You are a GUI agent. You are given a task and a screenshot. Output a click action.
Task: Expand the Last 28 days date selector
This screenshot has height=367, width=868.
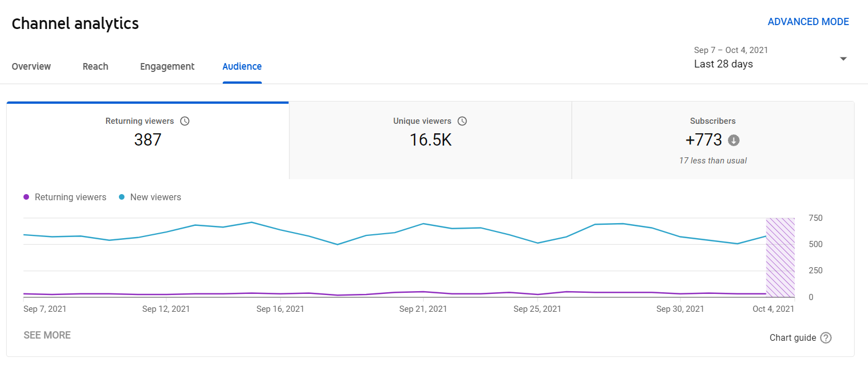point(723,64)
